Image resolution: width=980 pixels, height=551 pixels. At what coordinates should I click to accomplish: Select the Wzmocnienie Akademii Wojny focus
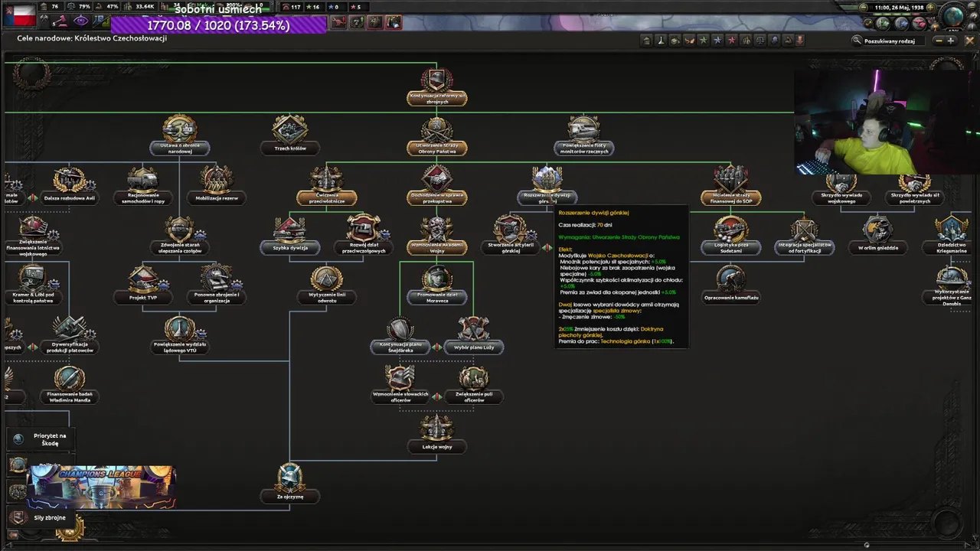(x=436, y=236)
